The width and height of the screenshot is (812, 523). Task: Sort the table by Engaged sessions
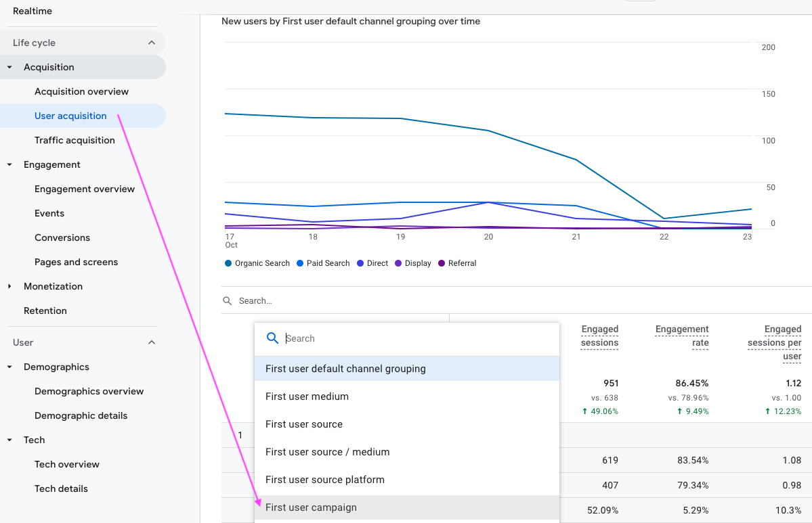pyautogui.click(x=599, y=336)
